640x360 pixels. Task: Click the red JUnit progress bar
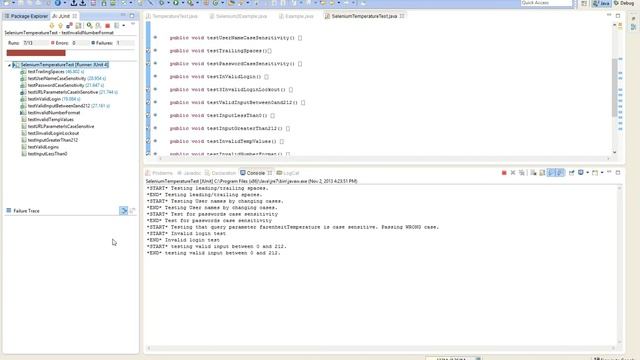click(x=36, y=53)
